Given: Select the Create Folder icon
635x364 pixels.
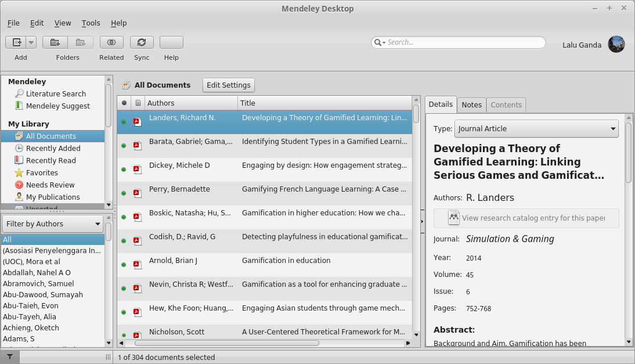Looking at the screenshot, I should coord(55,42).
